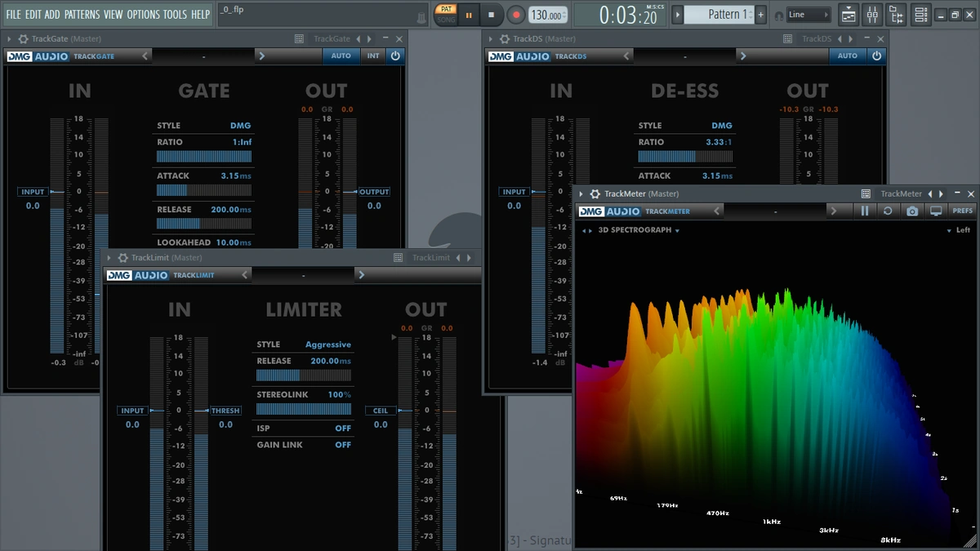This screenshot has width=980, height=551.
Task: Click the TrackLimit STEREOLINK slider
Action: (304, 409)
